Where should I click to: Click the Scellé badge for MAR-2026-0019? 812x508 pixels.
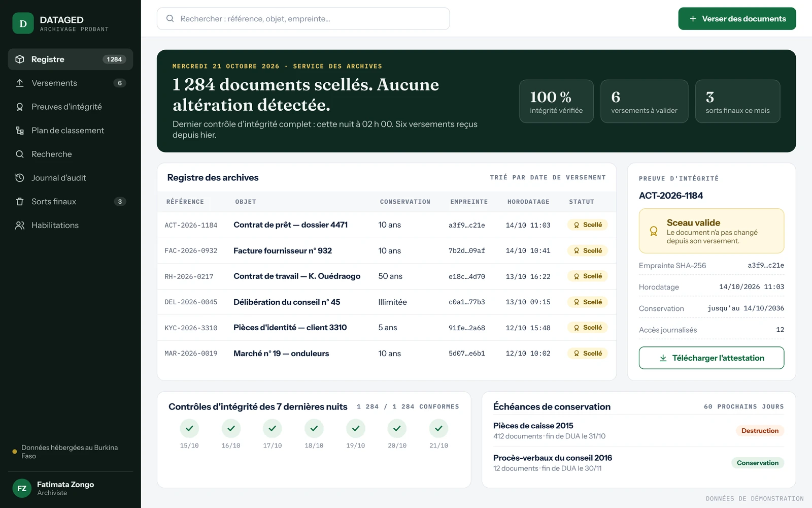pyautogui.click(x=588, y=354)
